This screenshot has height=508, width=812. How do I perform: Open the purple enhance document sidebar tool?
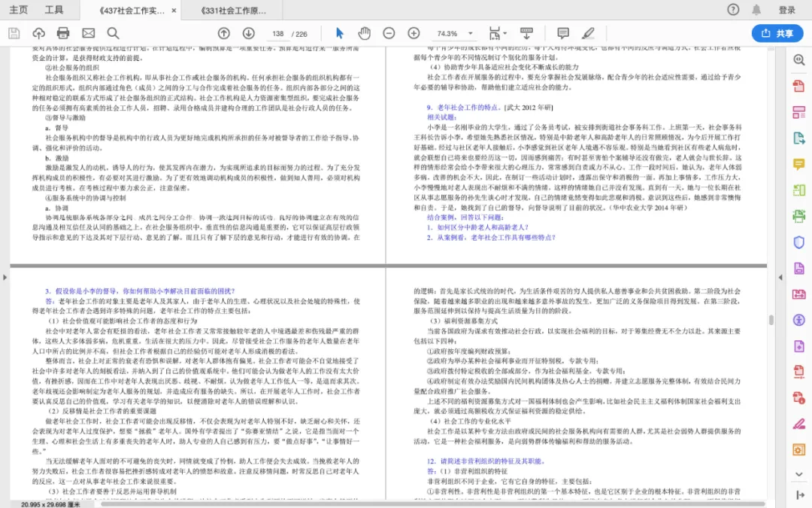pyautogui.click(x=799, y=345)
